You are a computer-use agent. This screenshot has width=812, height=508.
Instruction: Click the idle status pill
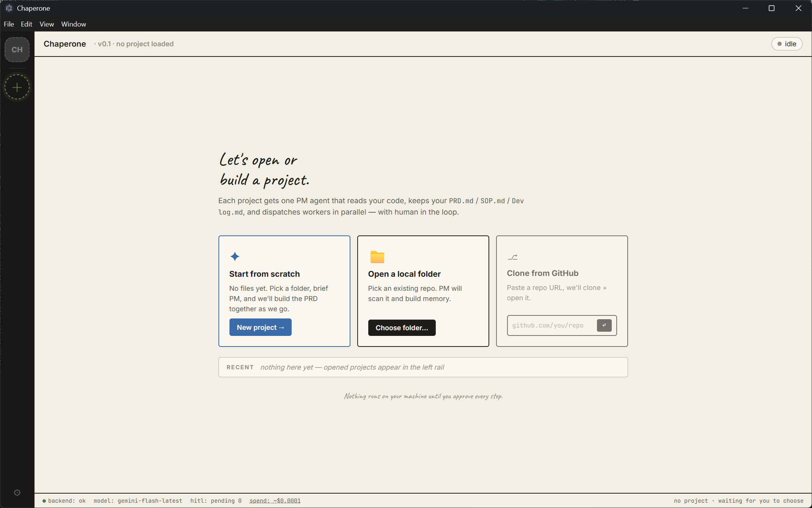(787, 44)
